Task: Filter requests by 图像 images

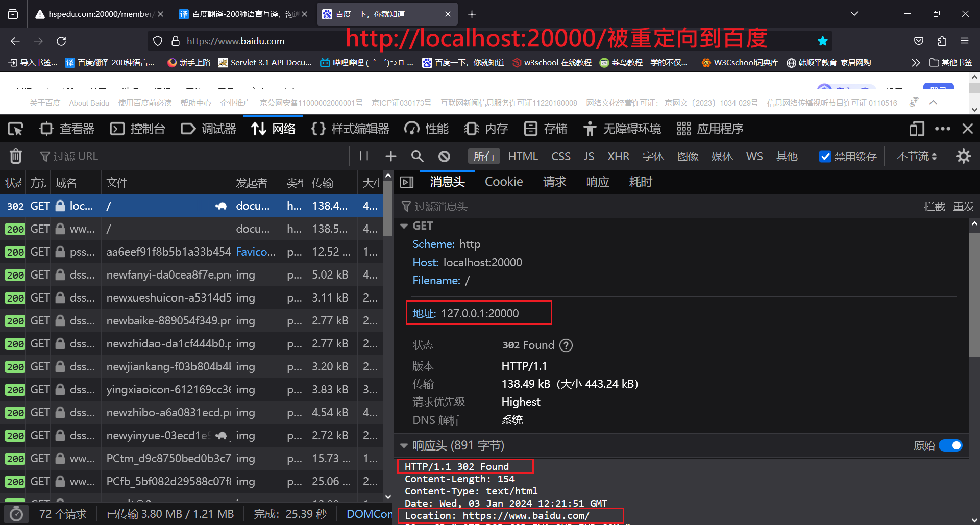Action: [x=688, y=156]
